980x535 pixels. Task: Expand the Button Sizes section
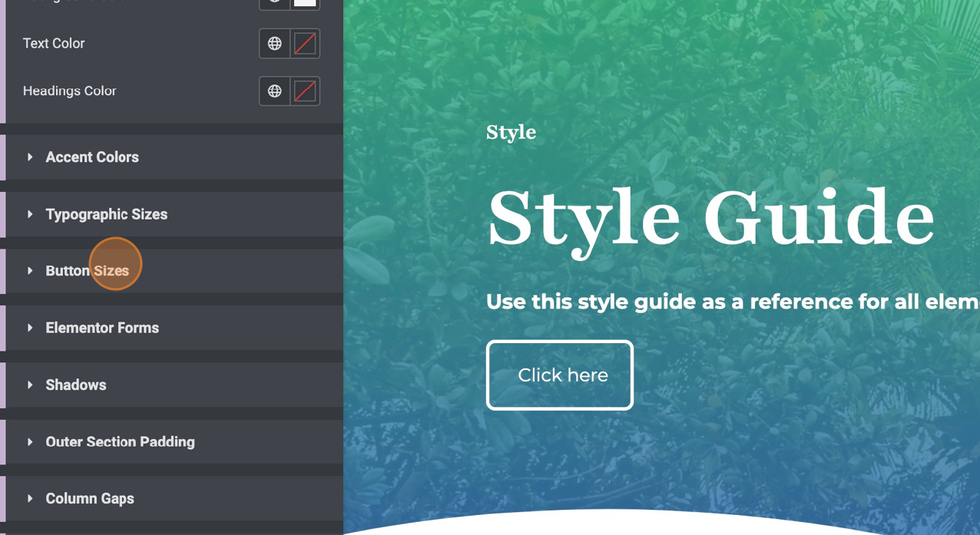pyautogui.click(x=174, y=271)
